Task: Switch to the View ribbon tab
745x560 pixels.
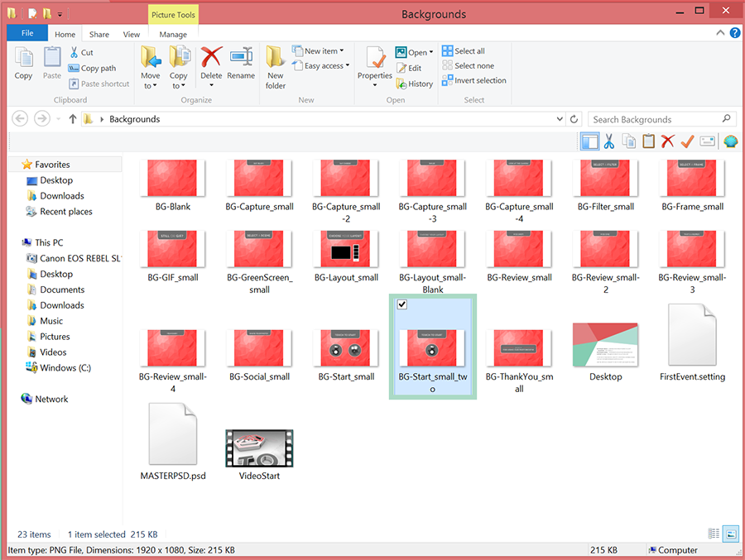Action: 132,35
